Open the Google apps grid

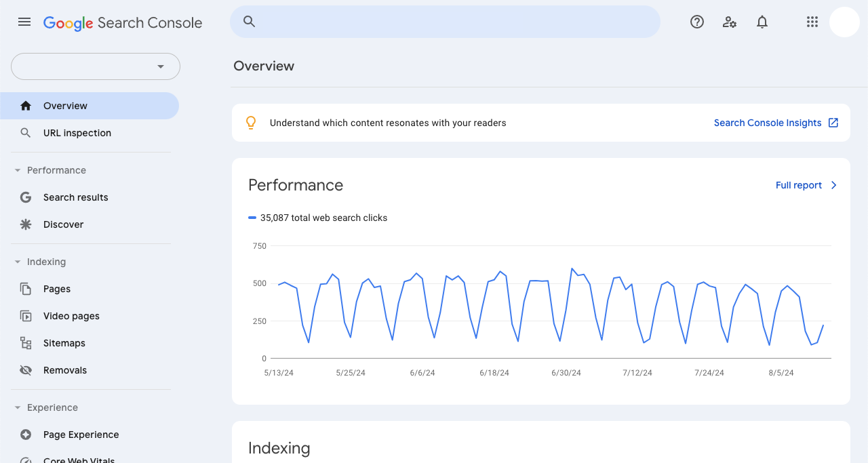tap(812, 22)
